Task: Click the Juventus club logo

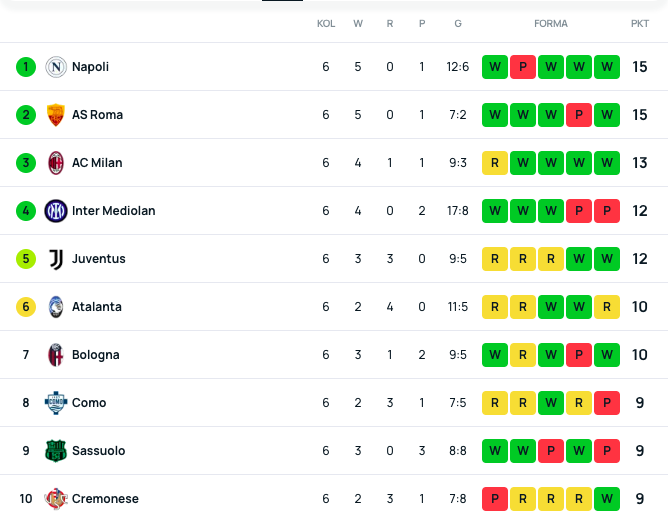Action: point(56,259)
